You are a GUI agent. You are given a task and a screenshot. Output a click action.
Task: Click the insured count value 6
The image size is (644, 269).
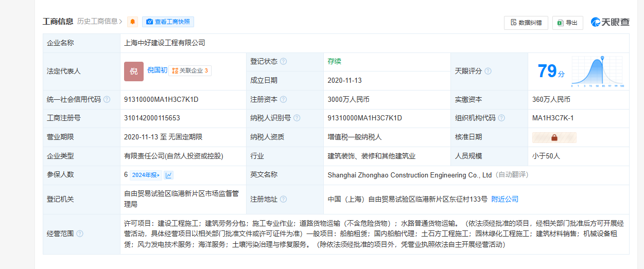[126, 175]
